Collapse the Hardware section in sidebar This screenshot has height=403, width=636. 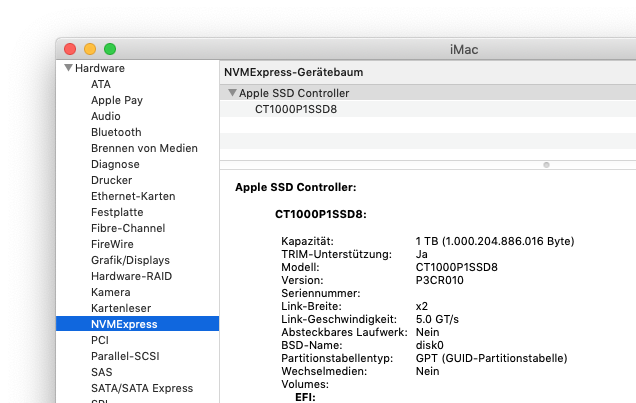69,68
